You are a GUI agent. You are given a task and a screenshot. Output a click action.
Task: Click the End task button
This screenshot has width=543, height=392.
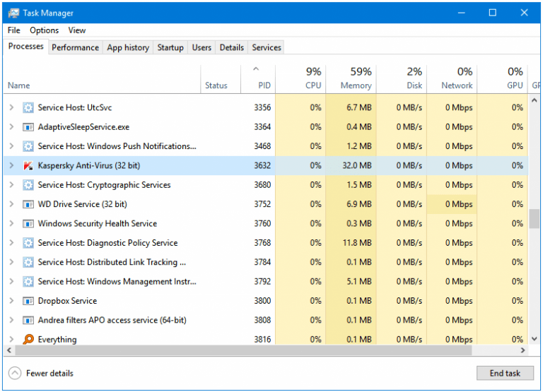click(x=505, y=373)
